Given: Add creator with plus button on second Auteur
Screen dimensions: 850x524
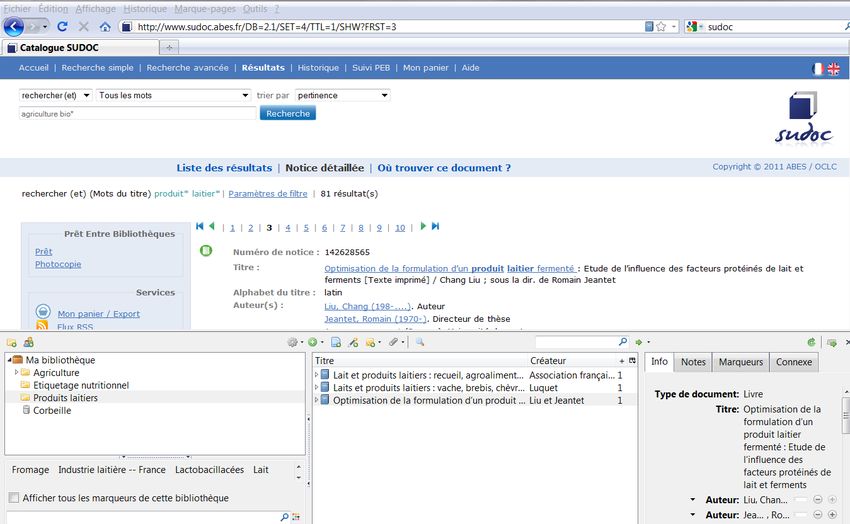Looking at the screenshot, I should (x=832, y=514).
